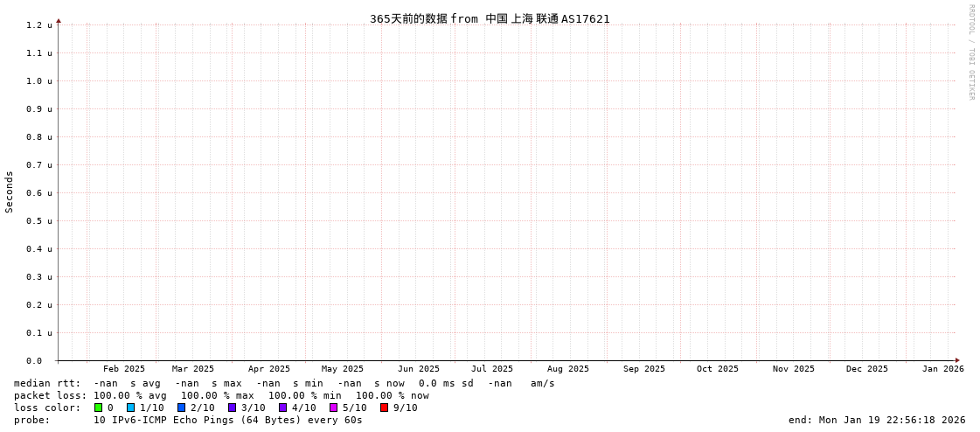
Task: Click the green 0 loss color swatch
Action: pyautogui.click(x=99, y=408)
